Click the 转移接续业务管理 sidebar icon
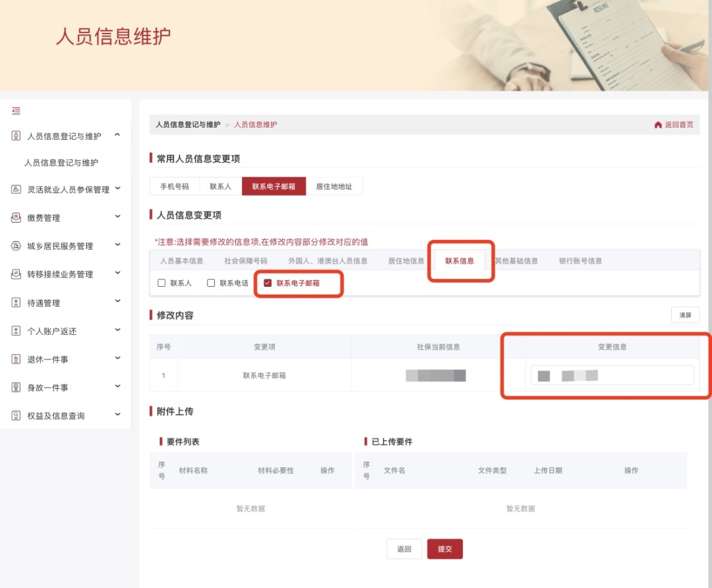Screen dimensions: 712x588 tap(15, 274)
